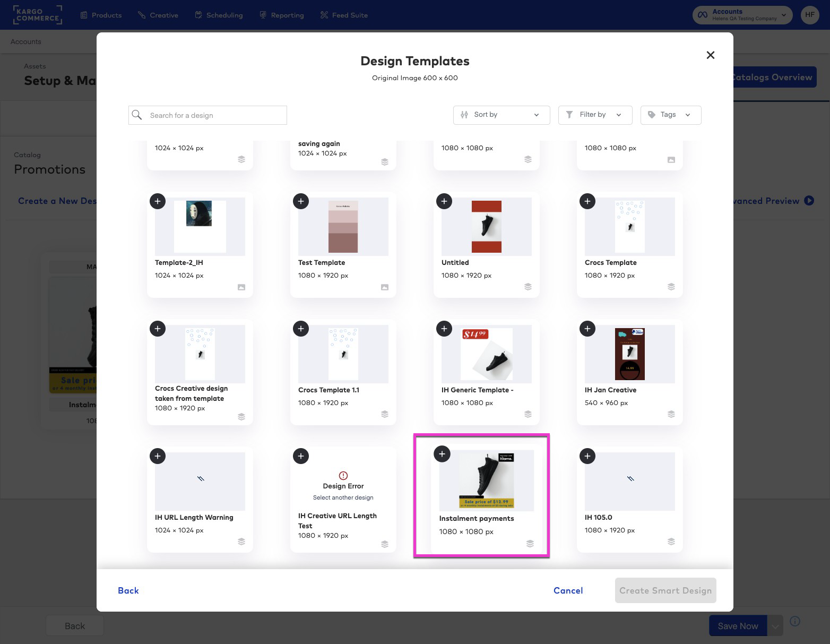
Task: Click layers icon on Crocs Template card
Action: tap(671, 287)
